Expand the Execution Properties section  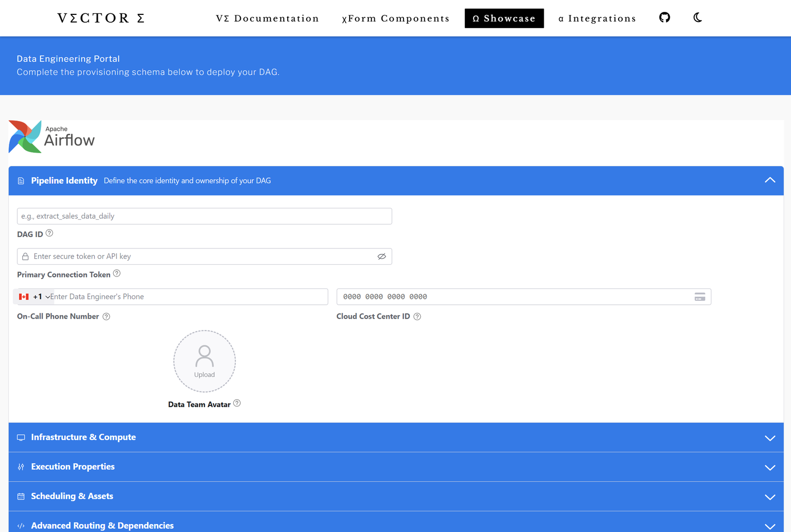click(x=770, y=467)
